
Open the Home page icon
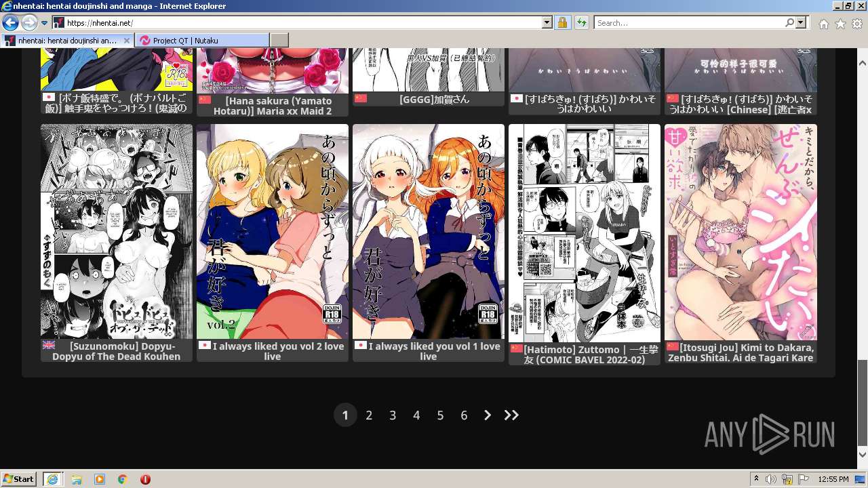(x=823, y=24)
